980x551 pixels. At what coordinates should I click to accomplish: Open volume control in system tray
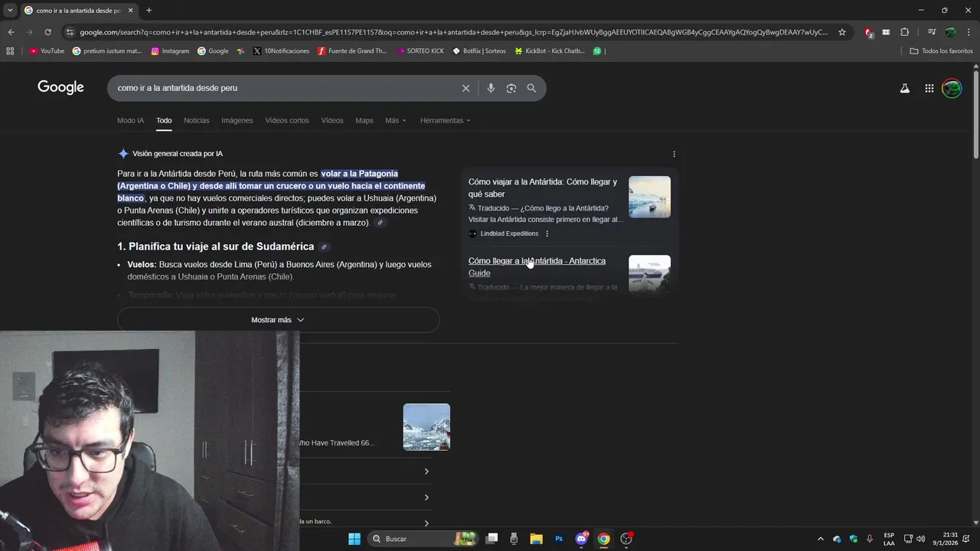coord(920,539)
